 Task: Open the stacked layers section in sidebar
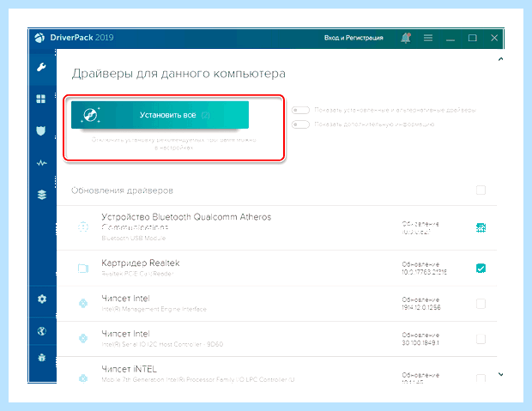click(42, 195)
